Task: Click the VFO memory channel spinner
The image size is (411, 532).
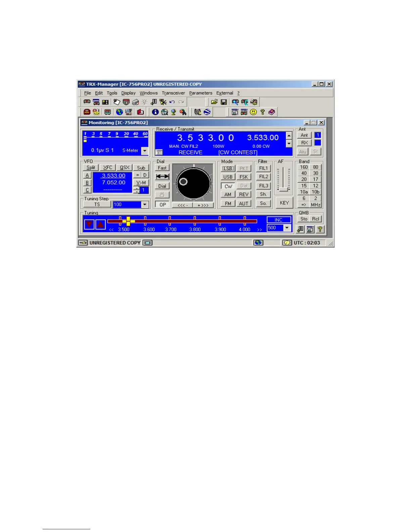Action: [136, 190]
